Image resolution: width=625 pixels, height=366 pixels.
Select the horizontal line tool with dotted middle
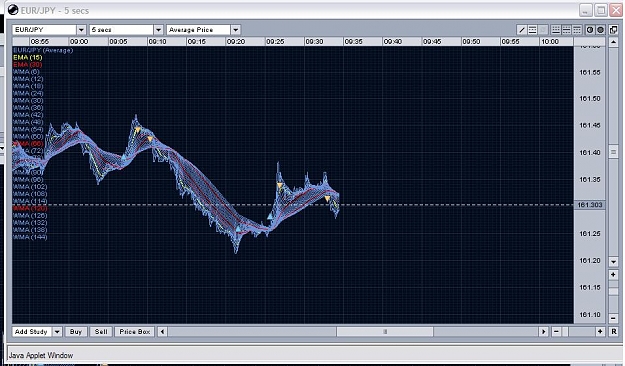tap(532, 30)
